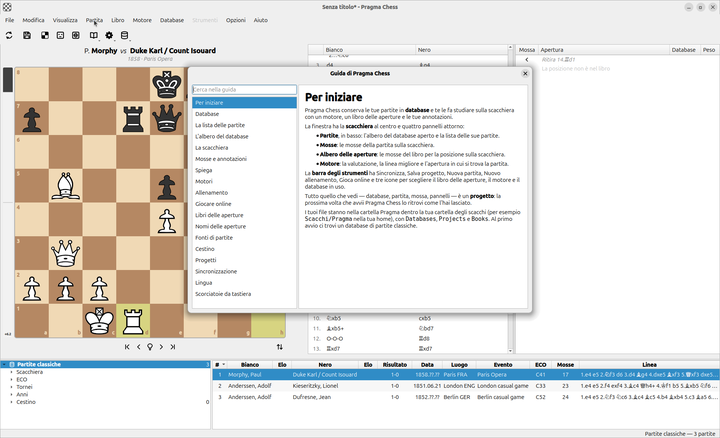Jump to last move of game

(x=173, y=347)
